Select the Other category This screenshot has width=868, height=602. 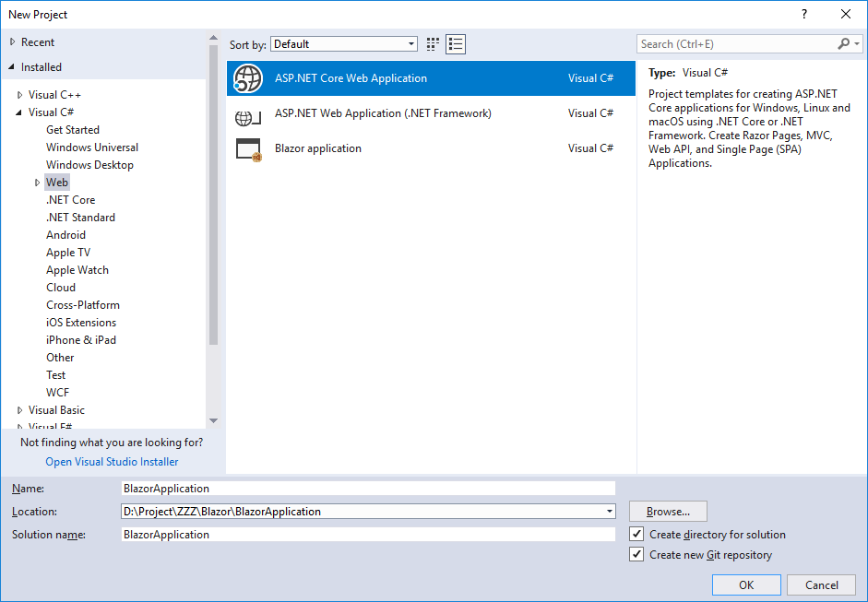[x=60, y=358]
